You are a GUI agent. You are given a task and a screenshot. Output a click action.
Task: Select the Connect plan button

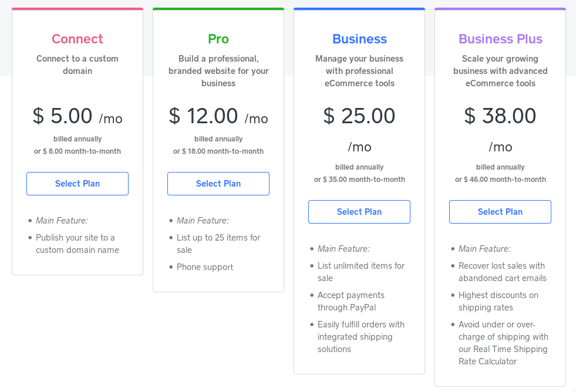point(78,184)
